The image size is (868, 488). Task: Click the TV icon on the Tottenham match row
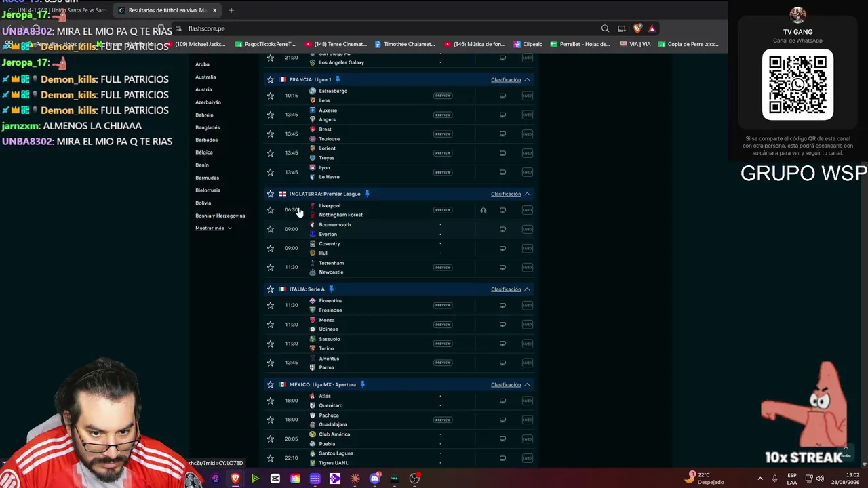click(502, 267)
